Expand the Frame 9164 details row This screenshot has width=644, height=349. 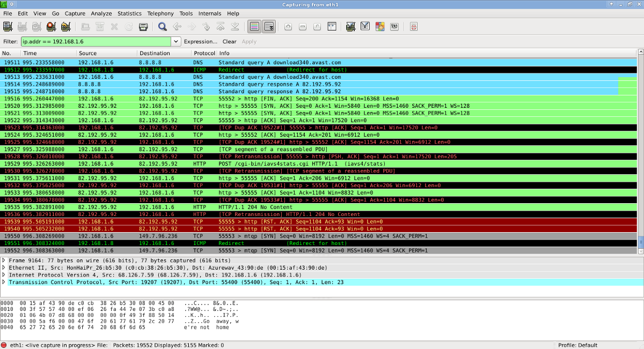coord(4,260)
